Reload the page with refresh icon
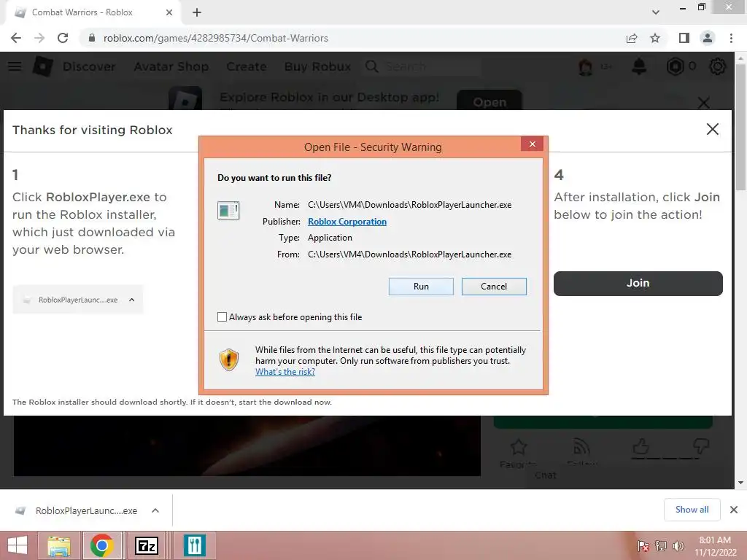The height and width of the screenshot is (560, 747). point(63,38)
